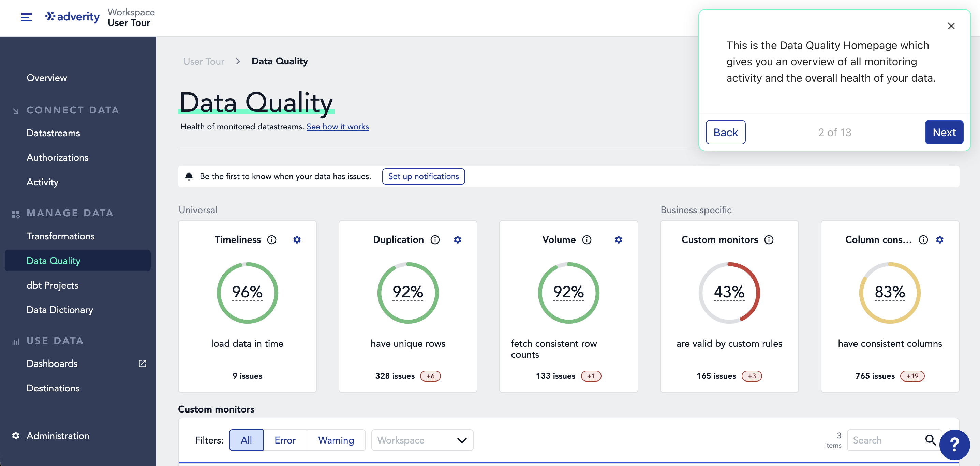Click '328 issues' on Duplication card

[x=395, y=376]
